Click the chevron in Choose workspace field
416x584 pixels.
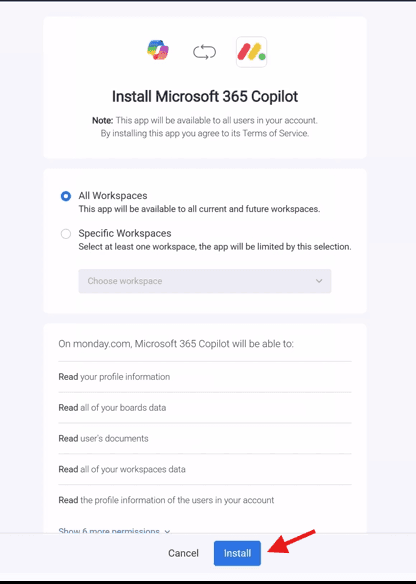pos(319,281)
